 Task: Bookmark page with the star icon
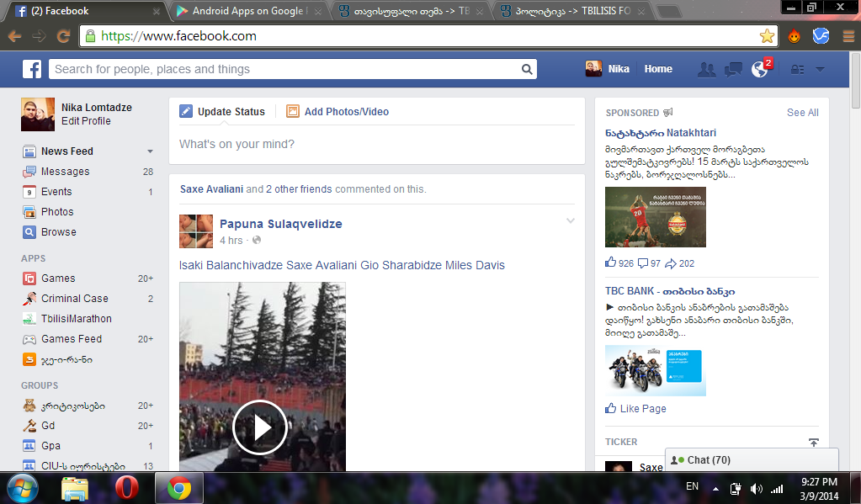pyautogui.click(x=767, y=36)
